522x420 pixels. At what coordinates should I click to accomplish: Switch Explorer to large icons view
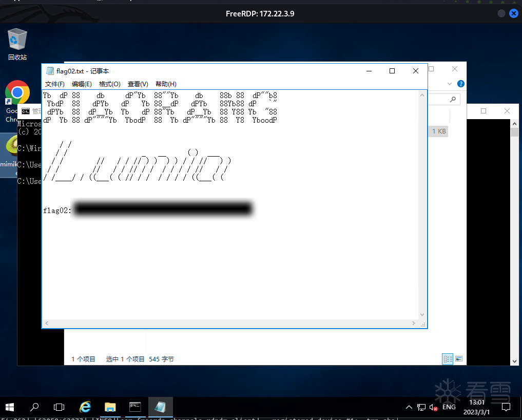click(x=459, y=359)
